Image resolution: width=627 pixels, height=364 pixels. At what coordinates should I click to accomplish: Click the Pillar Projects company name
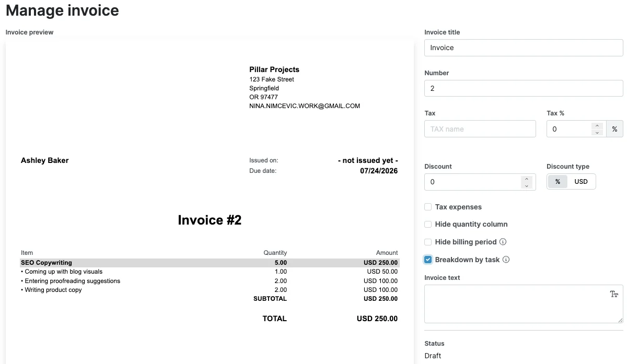(x=274, y=69)
